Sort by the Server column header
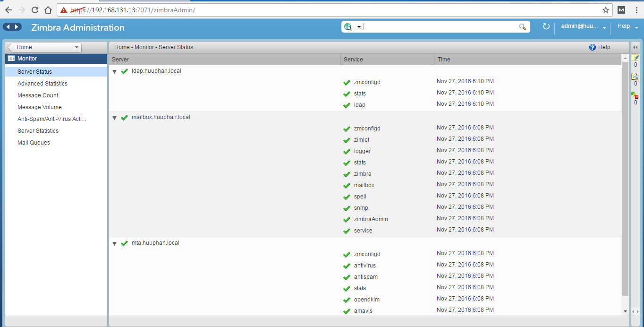Image resolution: width=644 pixels, height=327 pixels. click(225, 60)
